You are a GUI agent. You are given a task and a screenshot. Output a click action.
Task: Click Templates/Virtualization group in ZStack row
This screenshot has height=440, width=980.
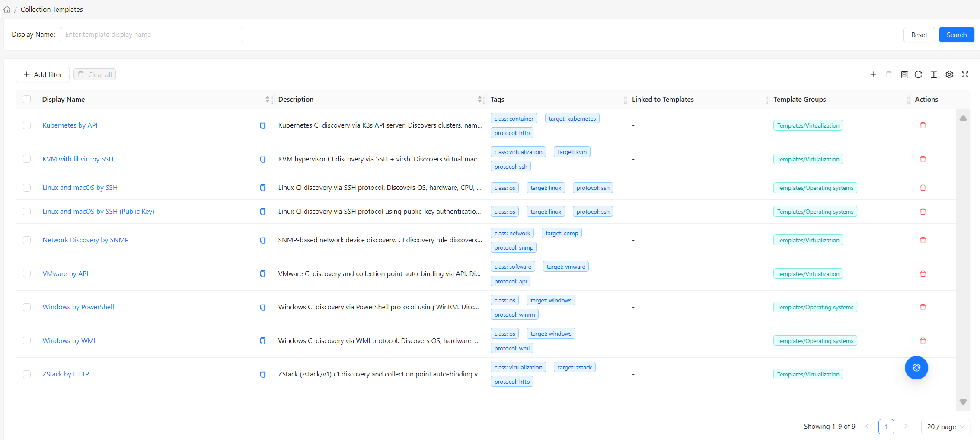click(808, 374)
